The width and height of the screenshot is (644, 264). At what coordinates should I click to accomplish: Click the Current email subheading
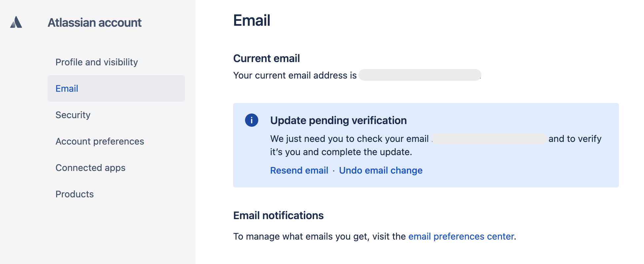point(266,58)
